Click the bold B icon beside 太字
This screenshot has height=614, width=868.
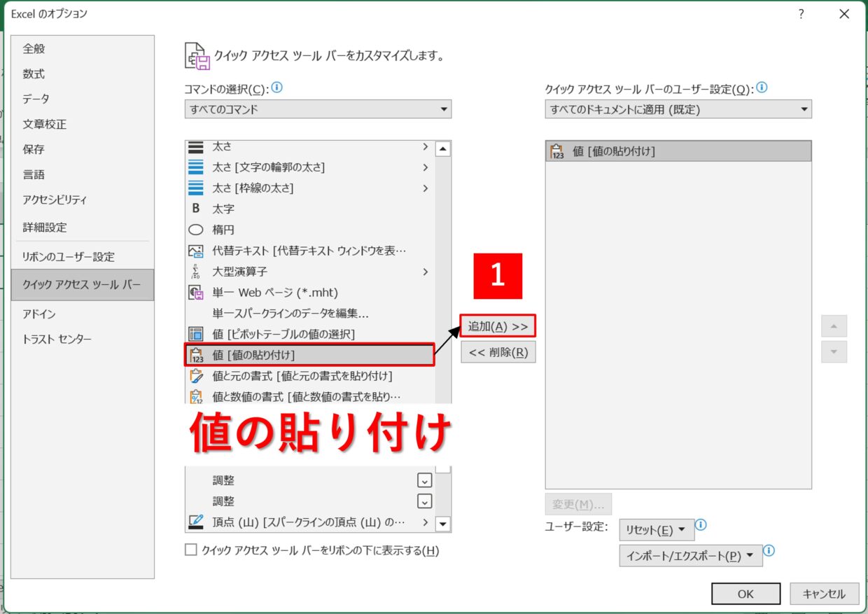pyautogui.click(x=196, y=209)
